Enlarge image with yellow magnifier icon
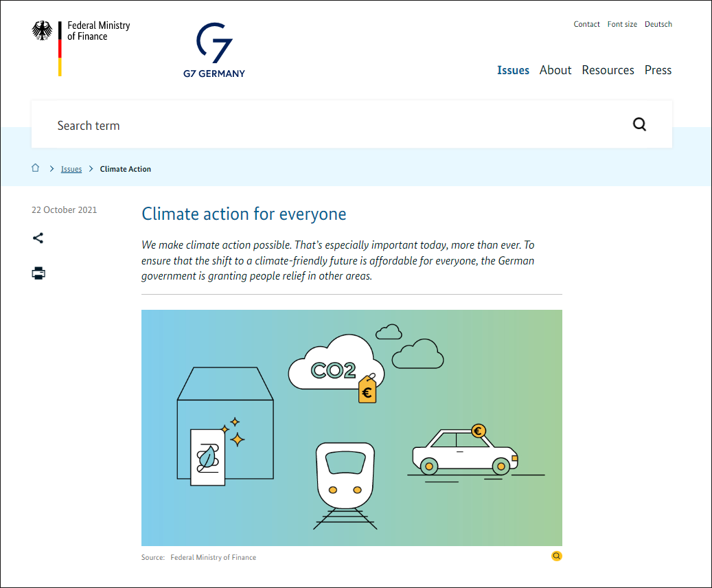The height and width of the screenshot is (588, 712). coord(556,556)
